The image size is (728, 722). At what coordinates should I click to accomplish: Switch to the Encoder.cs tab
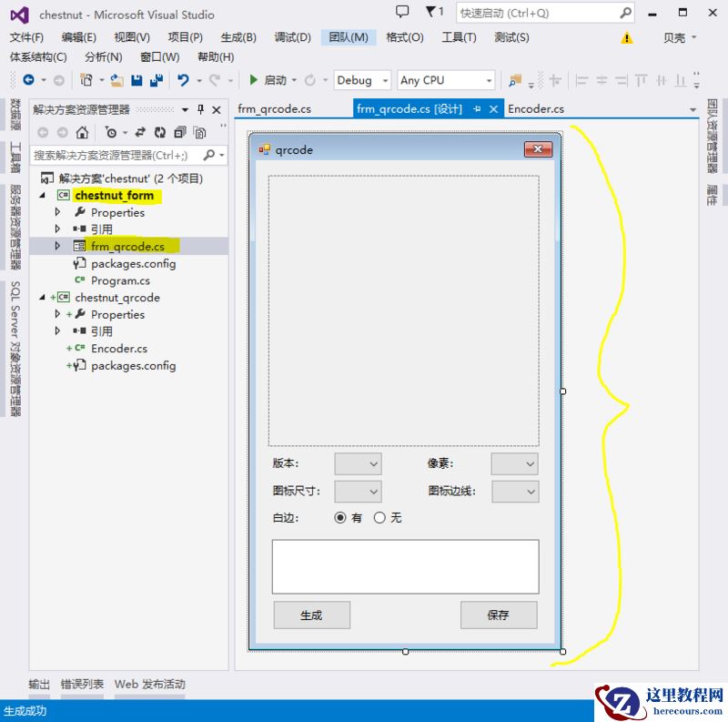pyautogui.click(x=535, y=109)
